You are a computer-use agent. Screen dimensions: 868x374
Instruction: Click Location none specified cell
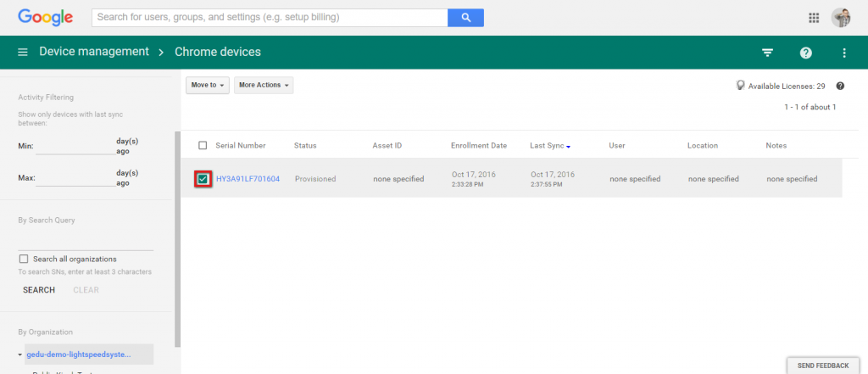point(714,179)
